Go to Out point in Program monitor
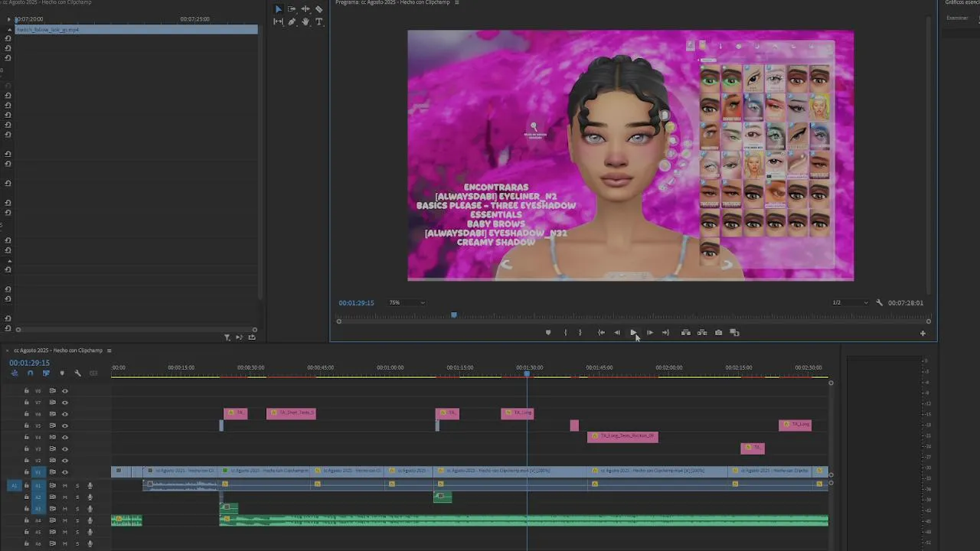The width and height of the screenshot is (980, 551). (665, 332)
